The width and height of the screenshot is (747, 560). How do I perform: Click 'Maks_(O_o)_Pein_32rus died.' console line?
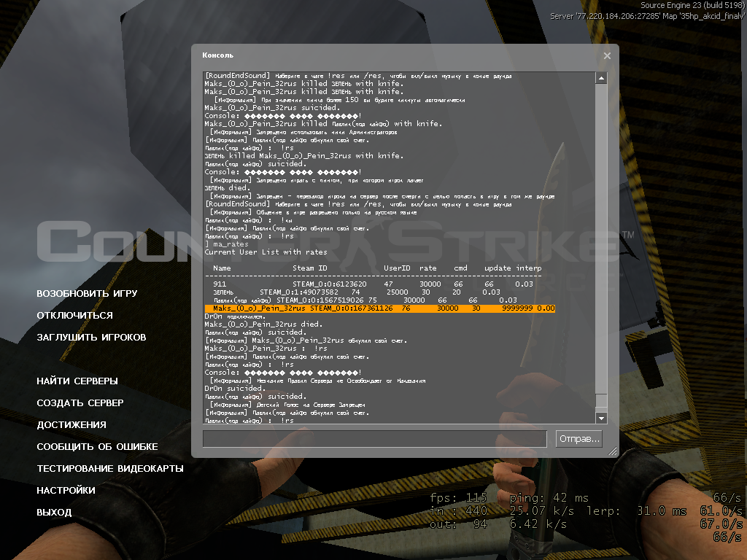point(263,324)
